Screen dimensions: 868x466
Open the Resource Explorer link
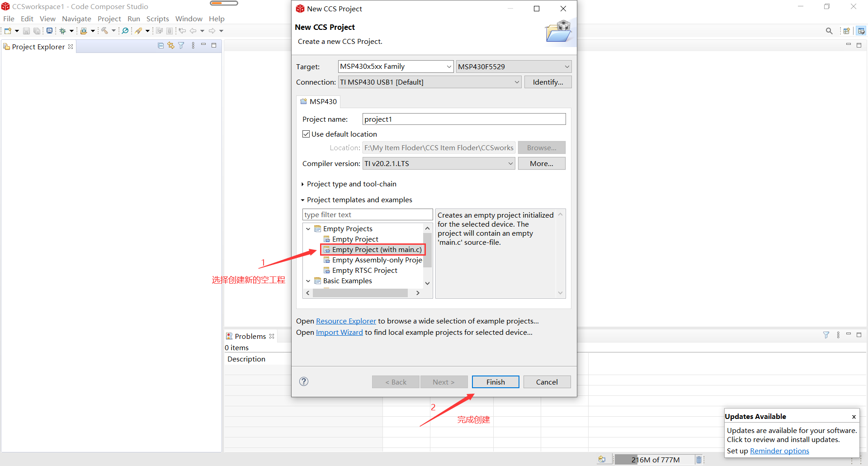click(x=346, y=321)
